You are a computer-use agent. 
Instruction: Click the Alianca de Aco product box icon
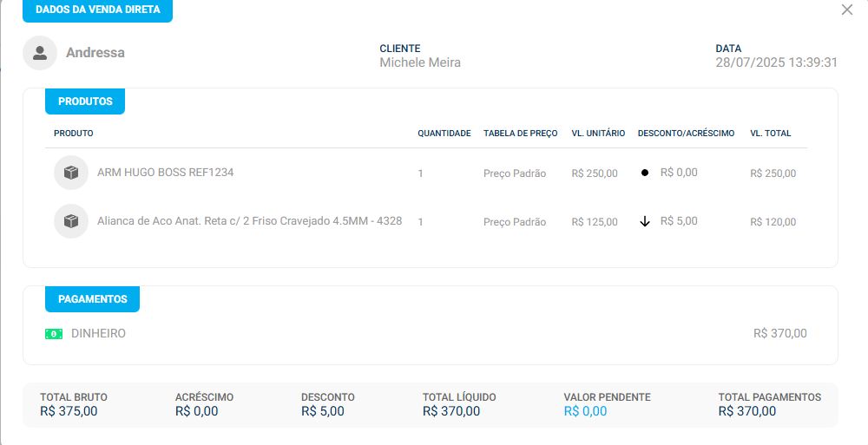pos(71,221)
